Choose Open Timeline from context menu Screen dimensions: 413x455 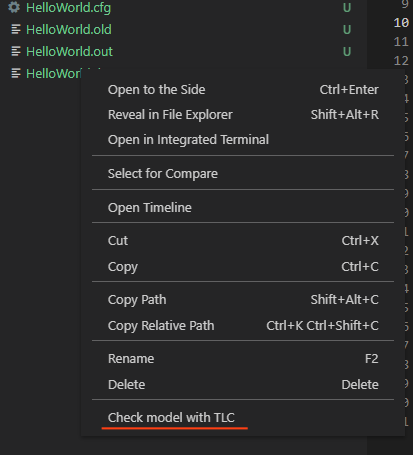[243, 208]
